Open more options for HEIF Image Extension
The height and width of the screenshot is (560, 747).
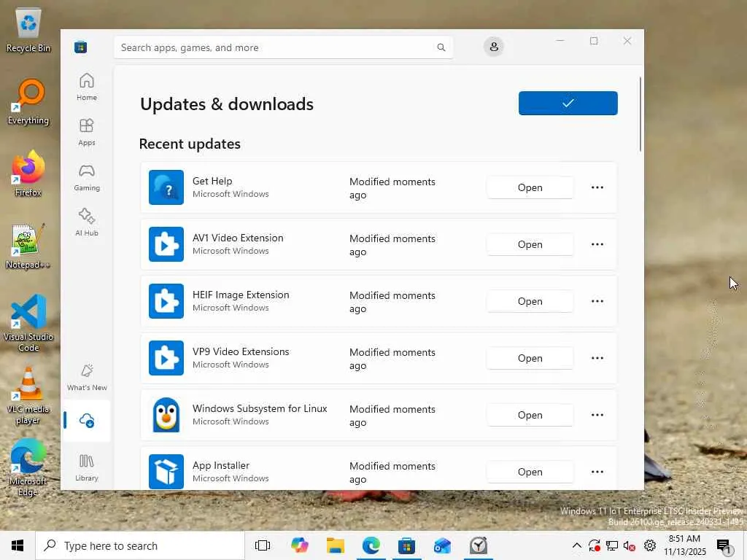coord(597,301)
